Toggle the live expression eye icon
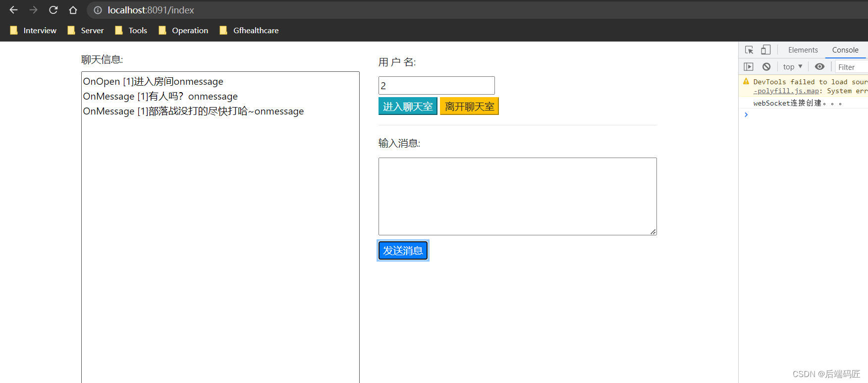The height and width of the screenshot is (383, 868). coord(819,66)
